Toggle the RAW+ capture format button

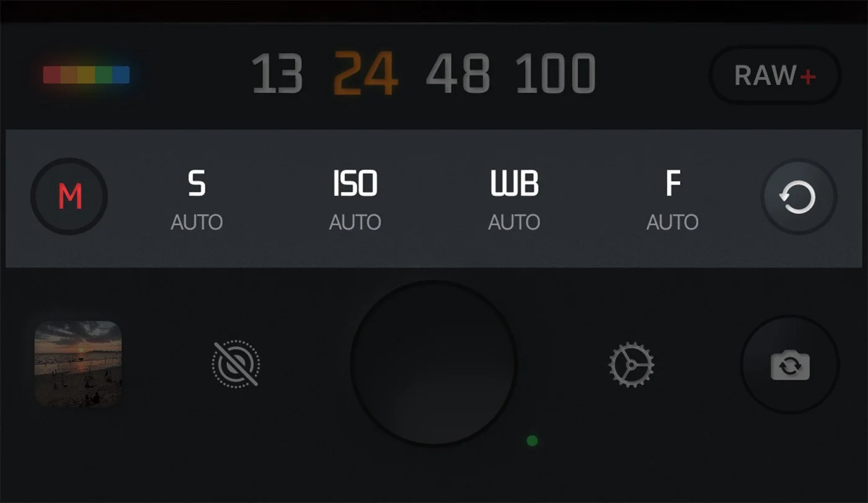pyautogui.click(x=775, y=76)
